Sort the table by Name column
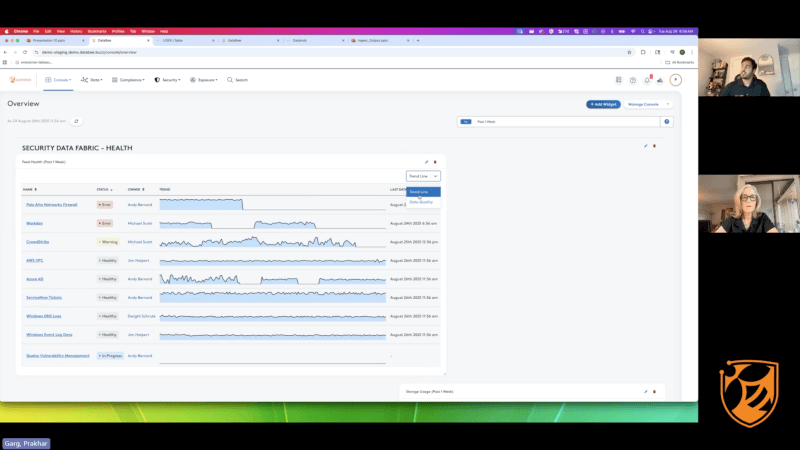Viewport: 800px width, 450px height. pos(30,189)
